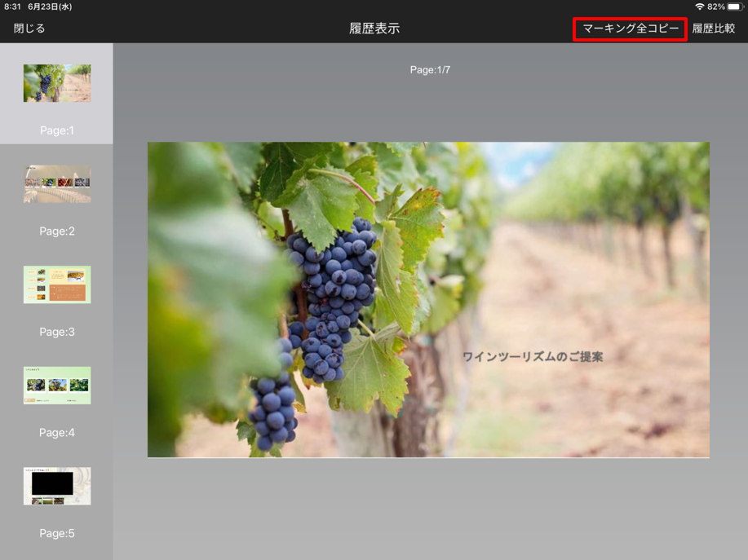
Task: Tap the Page:3 caption text
Action: (x=57, y=332)
